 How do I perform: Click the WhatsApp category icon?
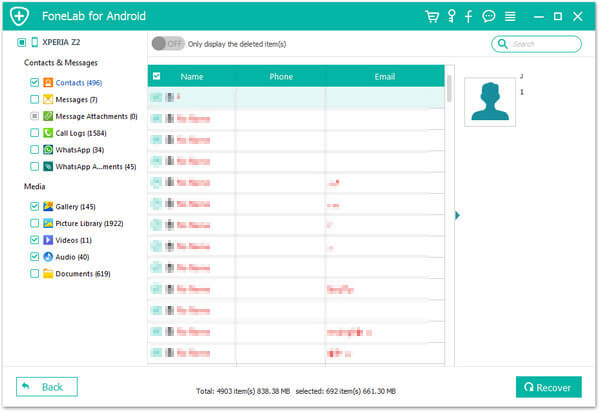[48, 149]
